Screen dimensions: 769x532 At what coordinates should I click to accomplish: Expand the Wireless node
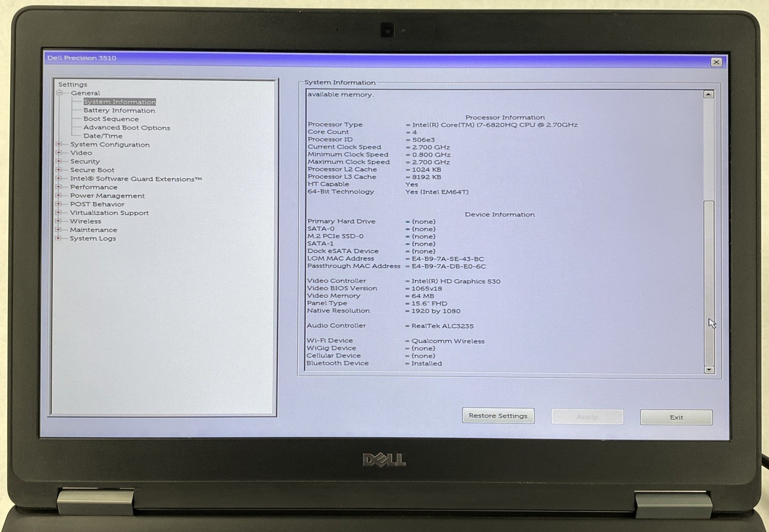click(x=59, y=221)
